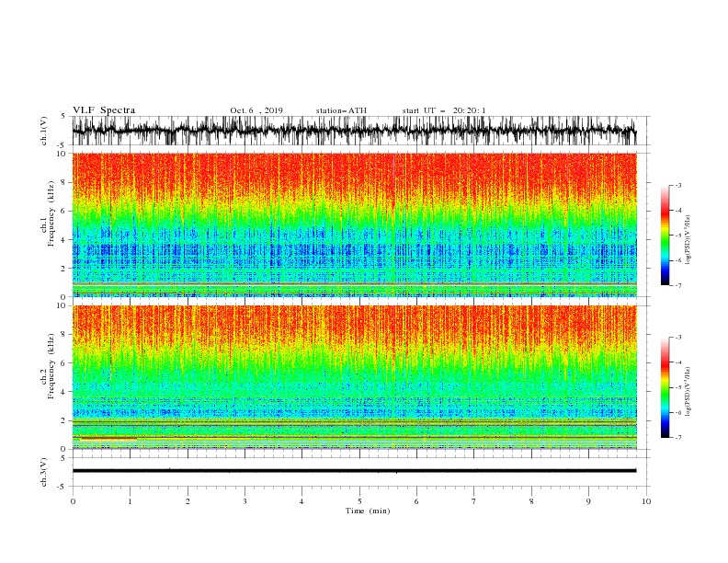Select the ch.2 "Frequency (kHz)" axis label
The image size is (728, 563).
tap(51, 366)
